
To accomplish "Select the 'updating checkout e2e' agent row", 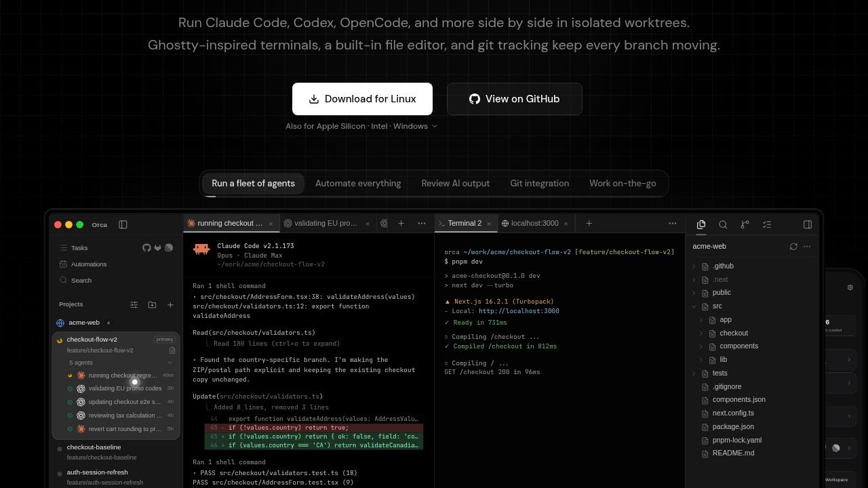I will 121,402.
